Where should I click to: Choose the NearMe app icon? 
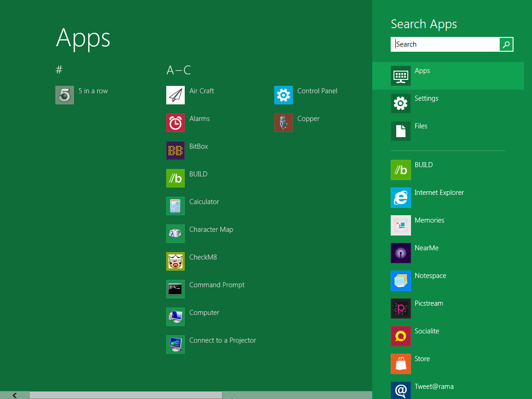pyautogui.click(x=401, y=253)
